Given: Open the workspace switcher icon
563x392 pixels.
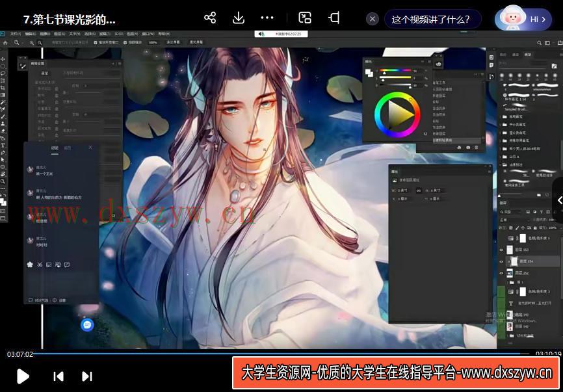Looking at the screenshot, I should tap(547, 43).
